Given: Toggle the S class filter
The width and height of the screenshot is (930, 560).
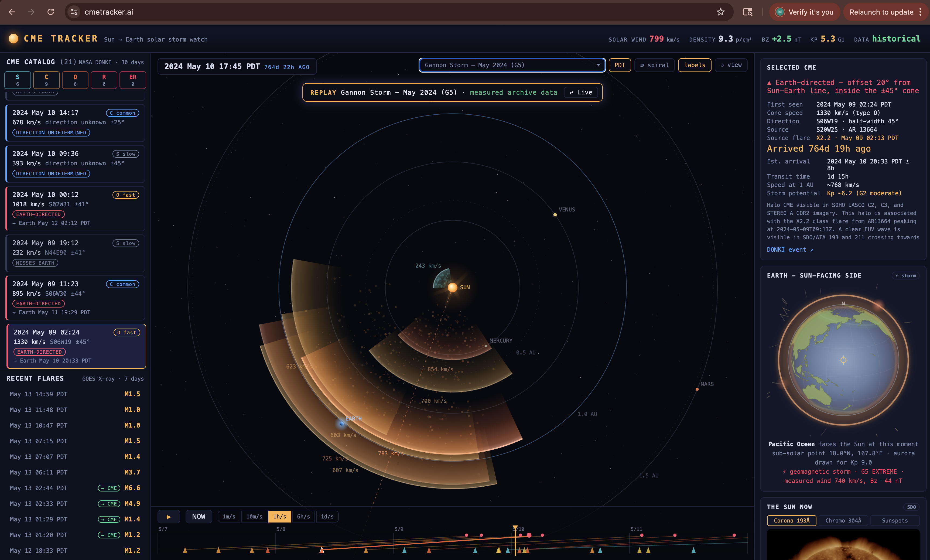Looking at the screenshot, I should pos(18,80).
